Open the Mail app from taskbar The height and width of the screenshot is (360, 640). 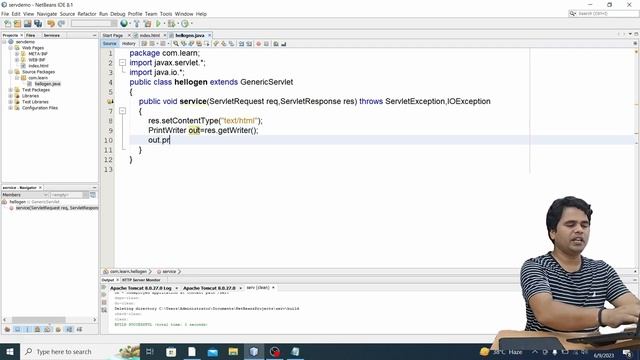click(212, 351)
